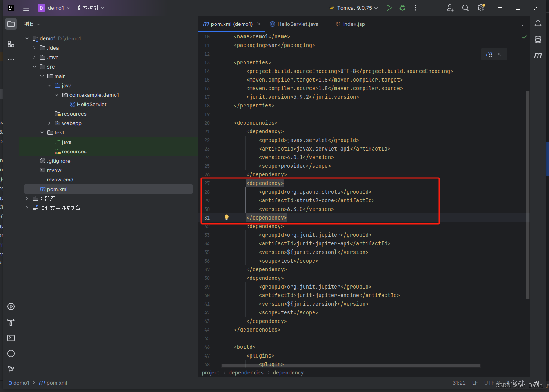The image size is (549, 392).
Task: Open Services tool window icon
Action: click(11, 307)
